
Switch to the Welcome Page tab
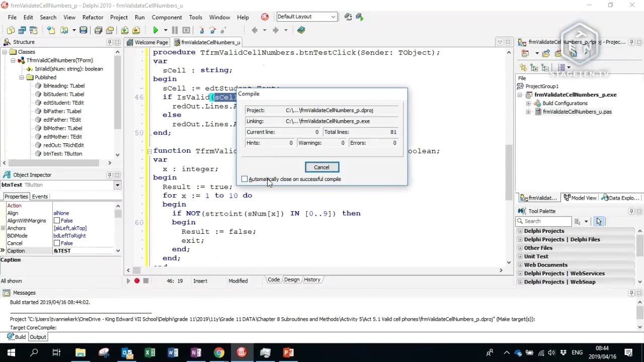pos(147,42)
